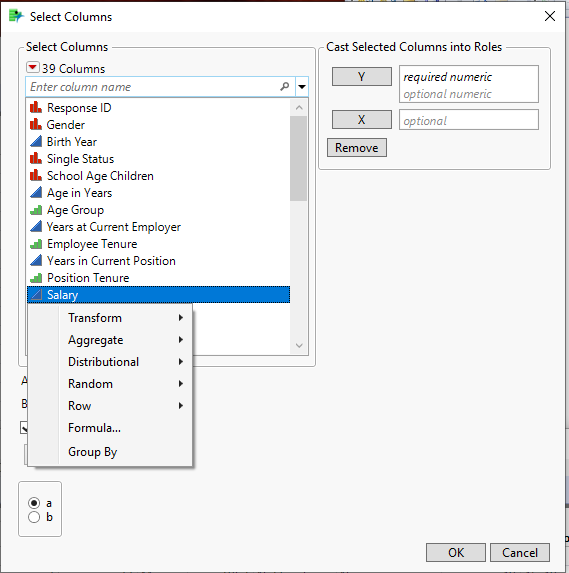Click the search magnifier icon in column filter
The image size is (569, 573).
pyautogui.click(x=284, y=87)
